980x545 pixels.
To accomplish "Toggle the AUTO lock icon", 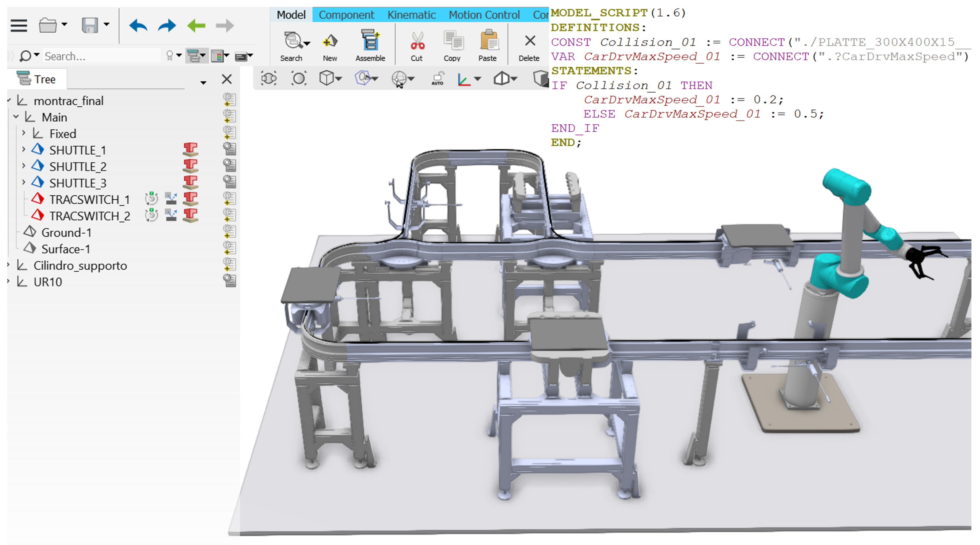I will click(x=438, y=79).
